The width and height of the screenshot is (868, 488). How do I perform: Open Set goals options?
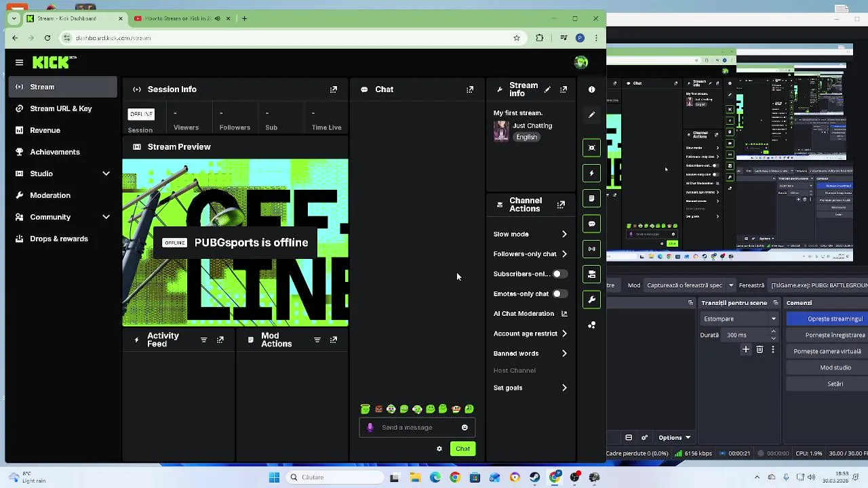click(531, 388)
